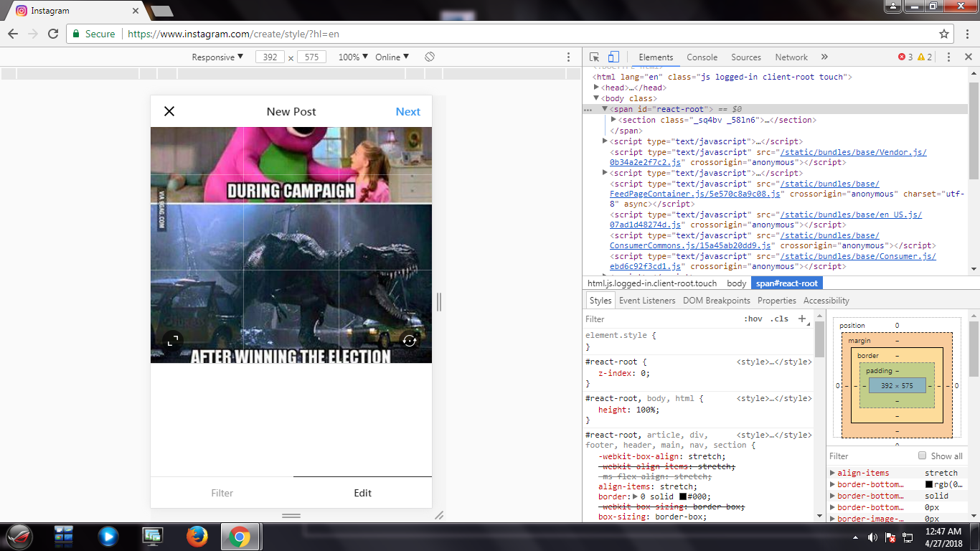980x551 pixels.
Task: Open DevTools customize menu
Action: pos(948,57)
